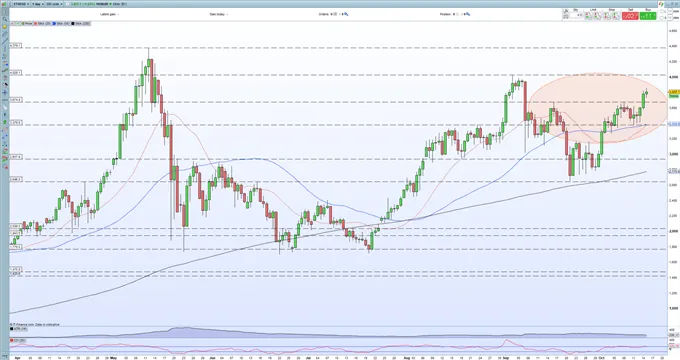Select the pointer cursor tool
The height and width of the screenshot is (360, 680).
tap(5, 12)
